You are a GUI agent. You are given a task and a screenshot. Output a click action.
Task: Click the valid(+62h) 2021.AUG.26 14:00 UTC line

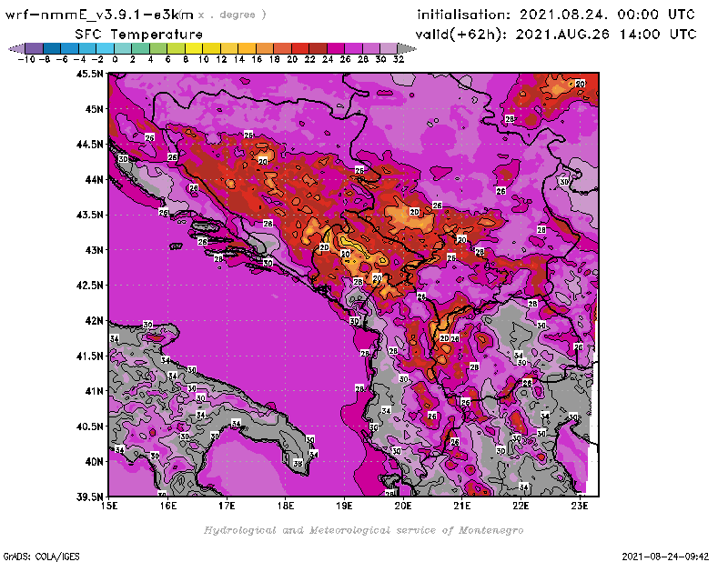[556, 35]
